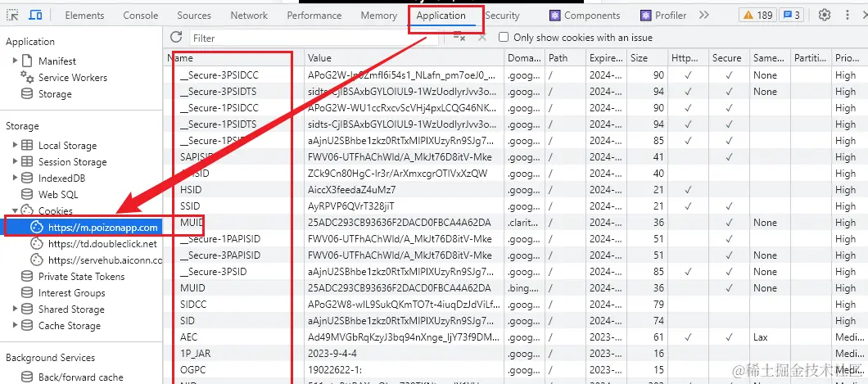Sort by Size column header
Image resolution: width=868 pixels, height=384 pixels.
click(x=648, y=57)
